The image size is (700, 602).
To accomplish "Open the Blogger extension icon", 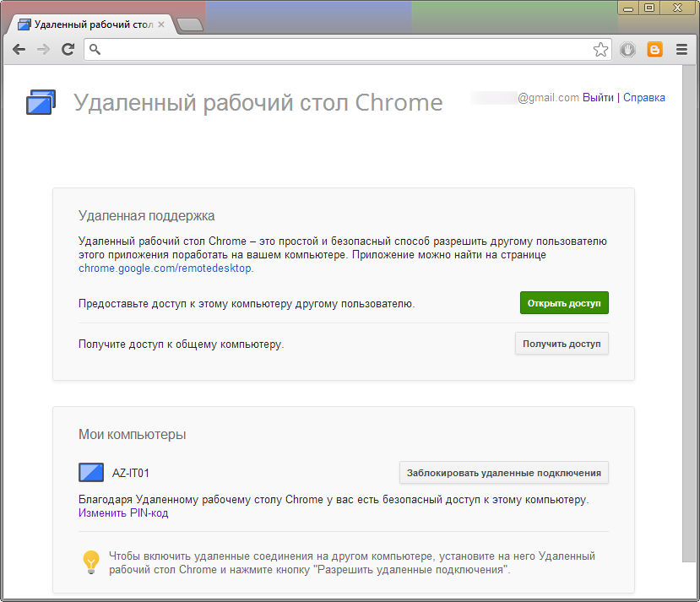I will (655, 49).
